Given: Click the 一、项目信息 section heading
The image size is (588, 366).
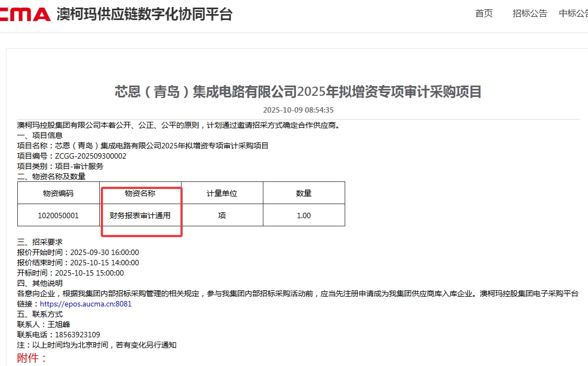Looking at the screenshot, I should (x=40, y=135).
